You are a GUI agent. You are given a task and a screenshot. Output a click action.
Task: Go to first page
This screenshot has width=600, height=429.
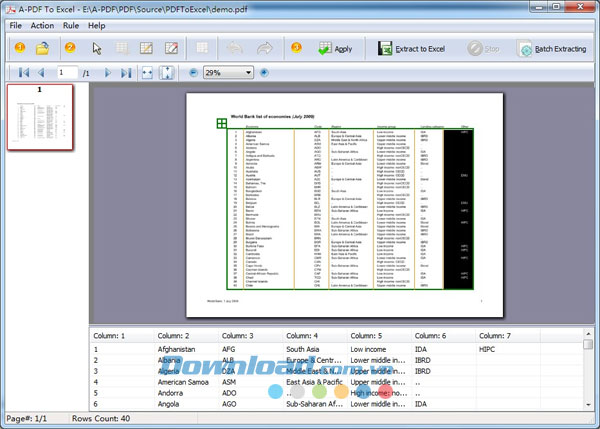tap(24, 72)
